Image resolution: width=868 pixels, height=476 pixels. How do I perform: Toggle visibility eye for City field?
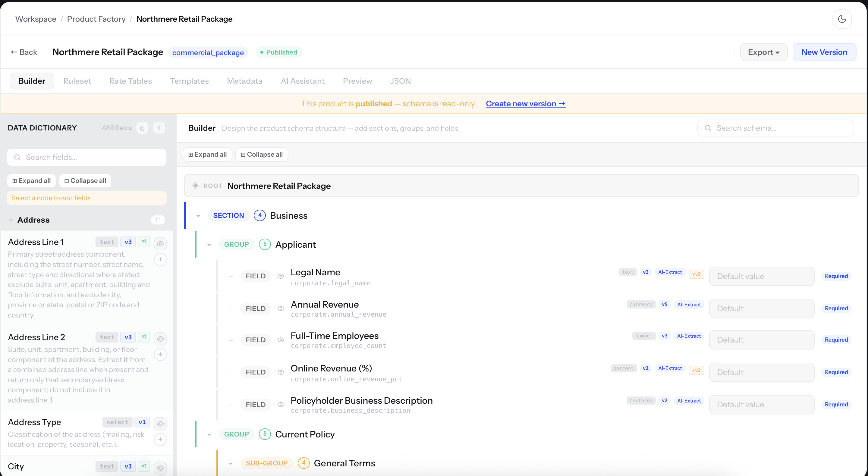(160, 468)
